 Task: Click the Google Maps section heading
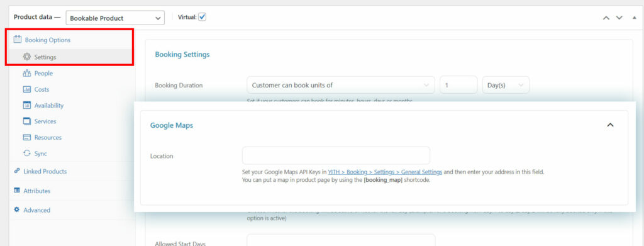(x=172, y=125)
